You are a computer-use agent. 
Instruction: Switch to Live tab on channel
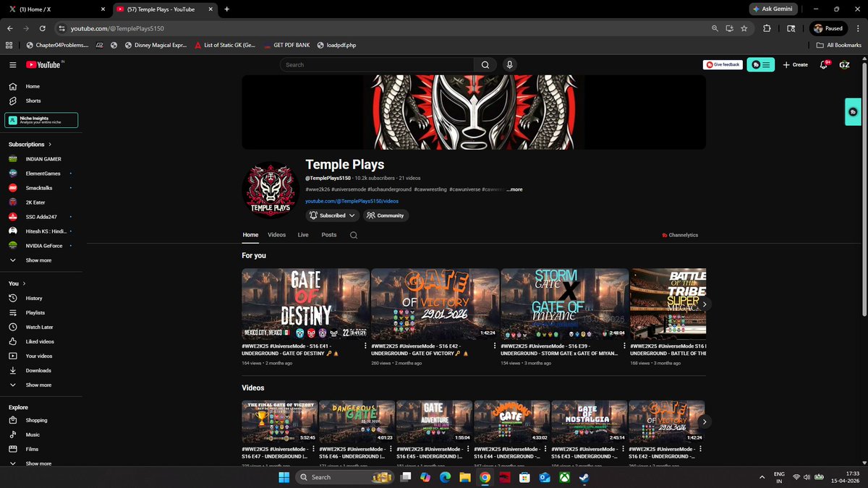pyautogui.click(x=303, y=235)
